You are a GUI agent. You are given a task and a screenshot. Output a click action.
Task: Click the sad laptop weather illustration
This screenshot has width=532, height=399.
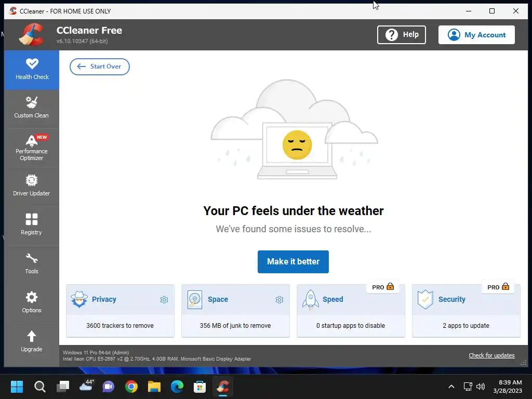pyautogui.click(x=294, y=129)
